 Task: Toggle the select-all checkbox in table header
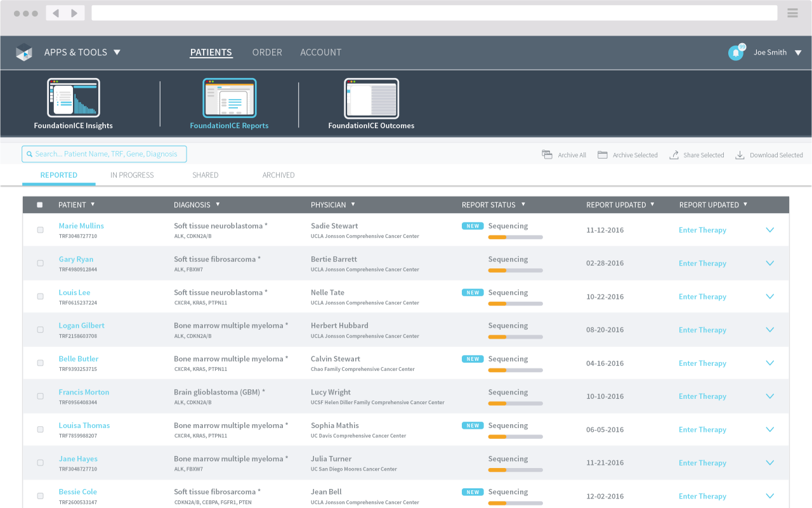click(x=40, y=205)
